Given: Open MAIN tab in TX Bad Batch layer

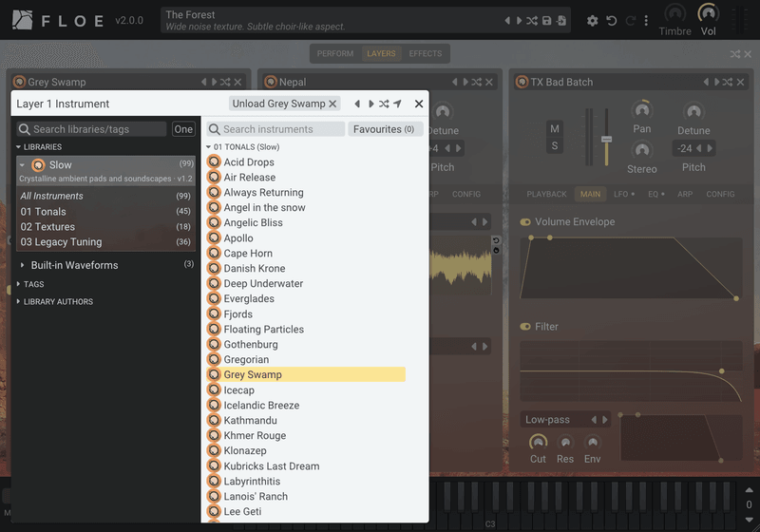Looking at the screenshot, I should 590,195.
